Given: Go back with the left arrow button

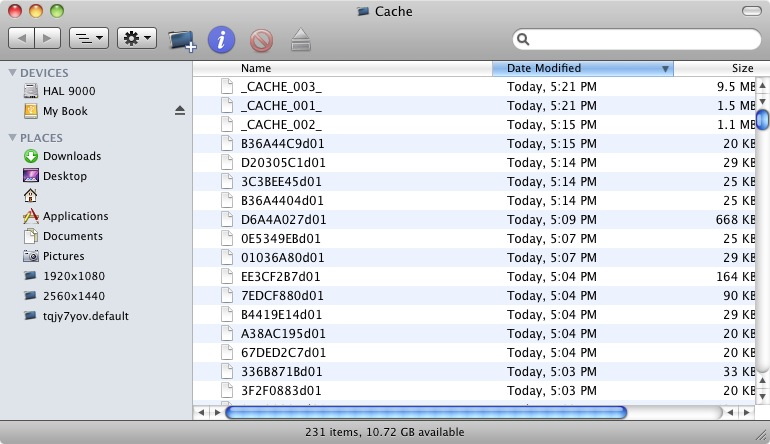Looking at the screenshot, I should coord(22,38).
